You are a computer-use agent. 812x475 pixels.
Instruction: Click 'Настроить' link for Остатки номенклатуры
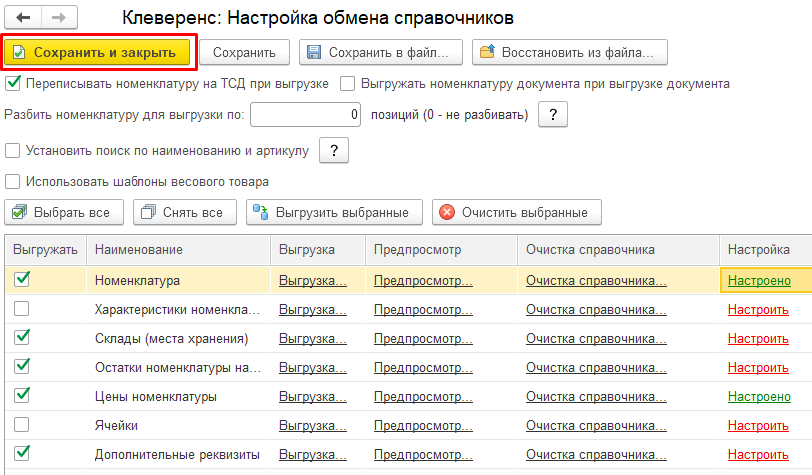758,368
